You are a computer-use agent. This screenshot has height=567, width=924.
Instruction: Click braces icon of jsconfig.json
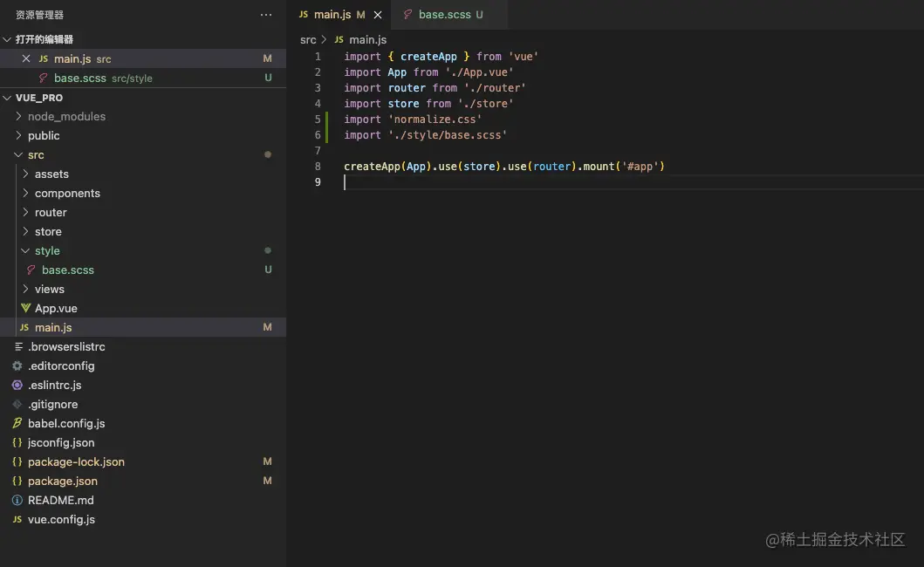coord(17,442)
